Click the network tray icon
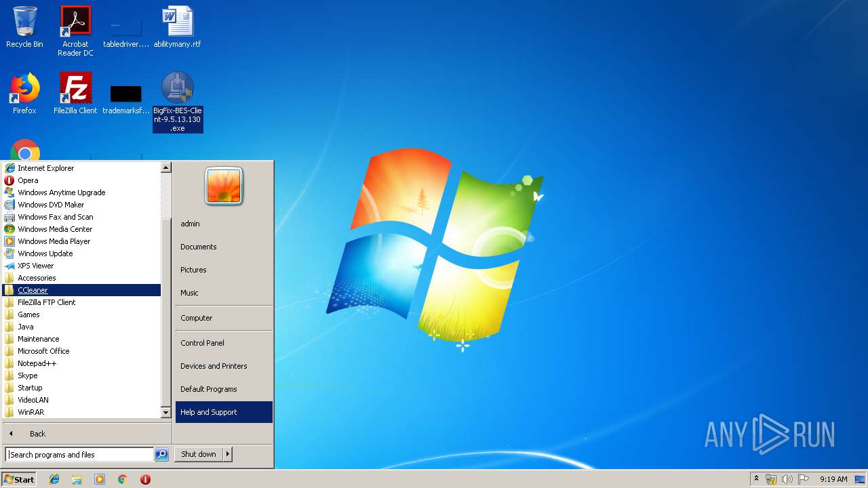Viewport: 868px width, 488px height. [771, 479]
